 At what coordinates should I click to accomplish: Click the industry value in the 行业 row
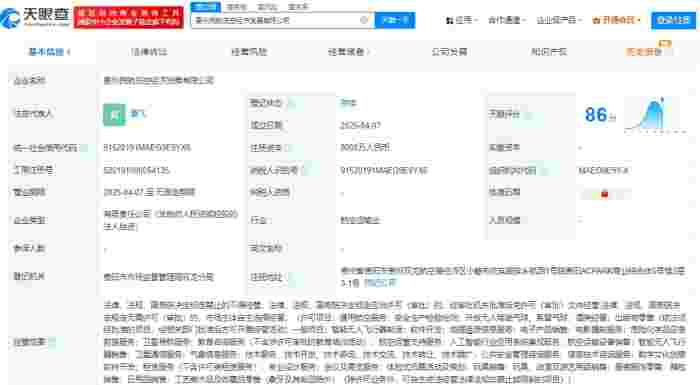(x=360, y=220)
